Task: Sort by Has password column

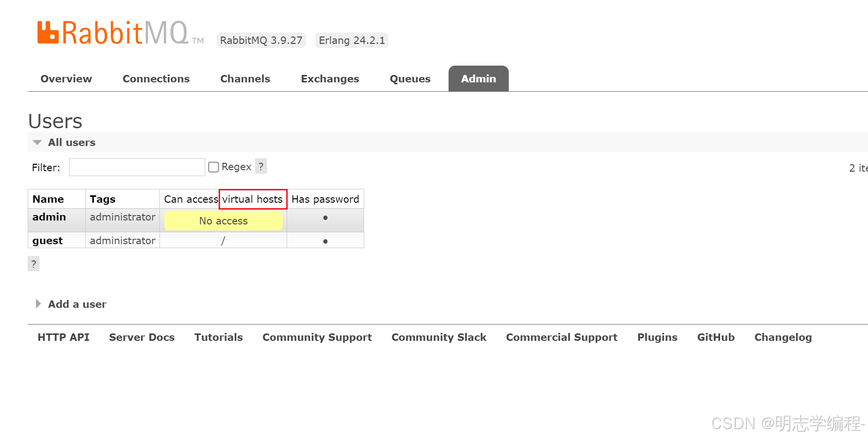Action: click(325, 199)
